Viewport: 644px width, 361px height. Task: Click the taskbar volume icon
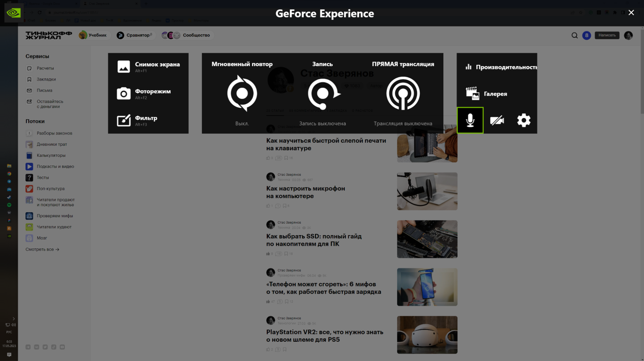click(14, 325)
